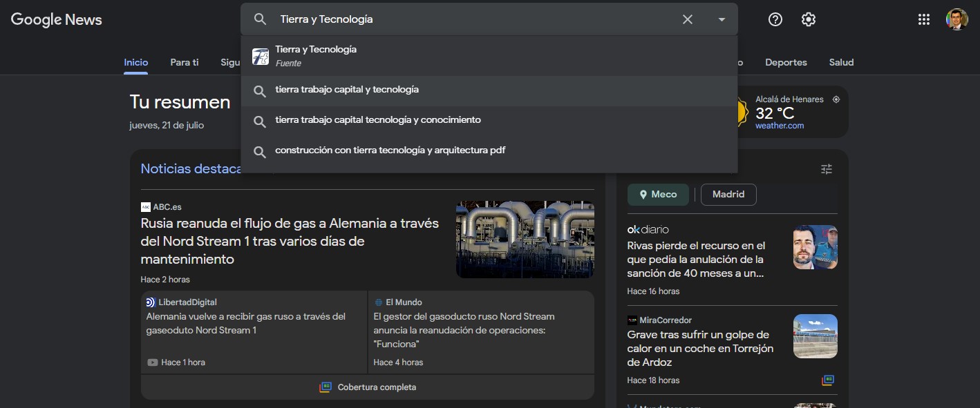The width and height of the screenshot is (980, 408).
Task: Click search icon beside 'tierra trabajo capital y tecnología'
Action: click(x=260, y=90)
